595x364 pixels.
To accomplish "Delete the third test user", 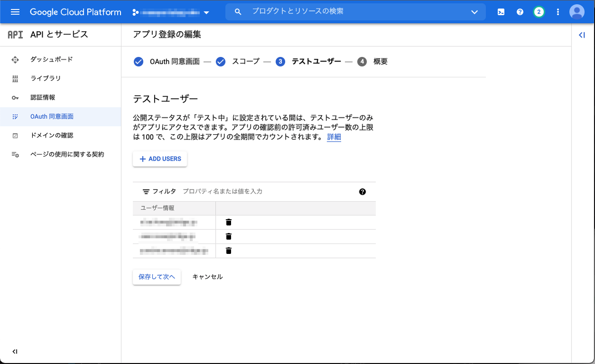I will [229, 250].
